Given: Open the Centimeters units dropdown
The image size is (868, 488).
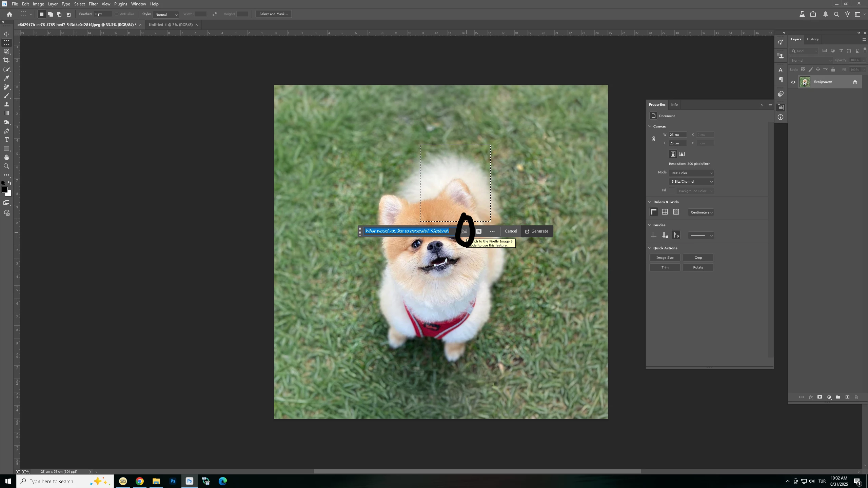Looking at the screenshot, I should [701, 212].
